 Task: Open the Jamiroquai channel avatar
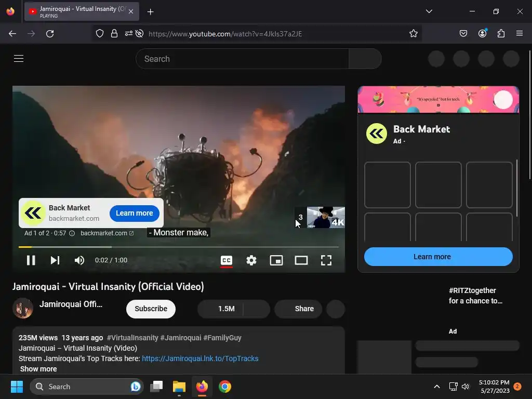tap(23, 308)
